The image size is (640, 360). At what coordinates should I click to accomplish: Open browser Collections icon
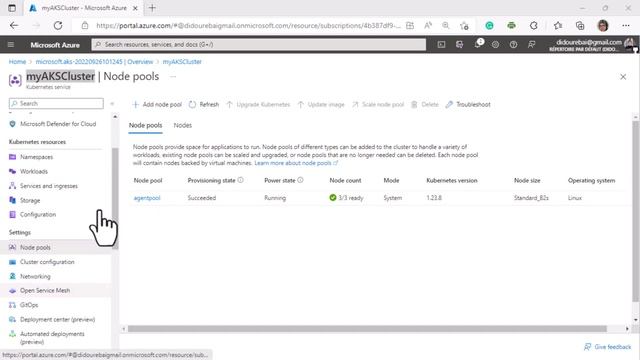580,25
